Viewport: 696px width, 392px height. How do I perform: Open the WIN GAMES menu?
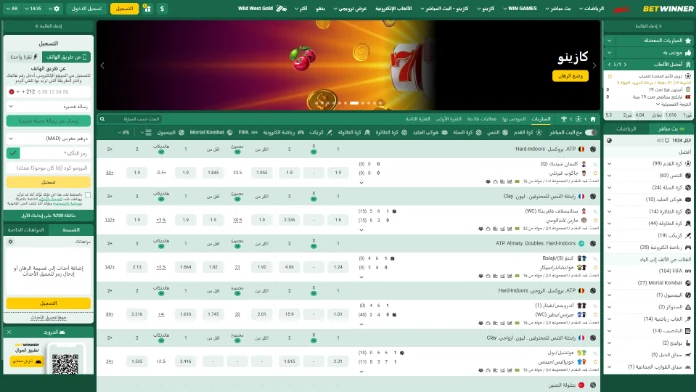520,8
